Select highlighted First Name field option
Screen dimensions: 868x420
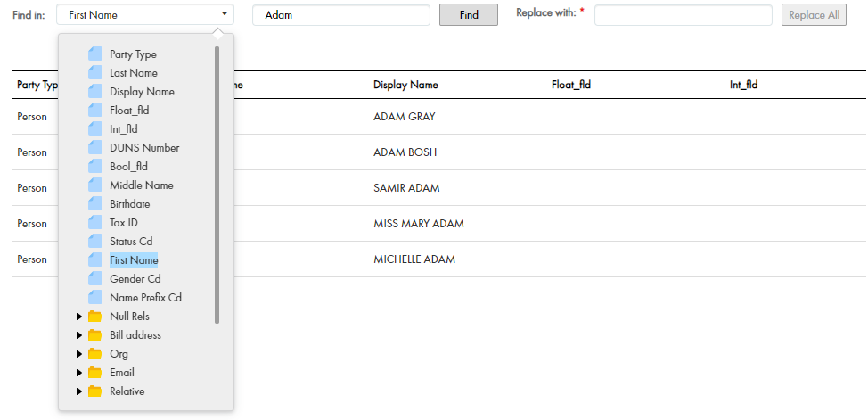(x=134, y=259)
